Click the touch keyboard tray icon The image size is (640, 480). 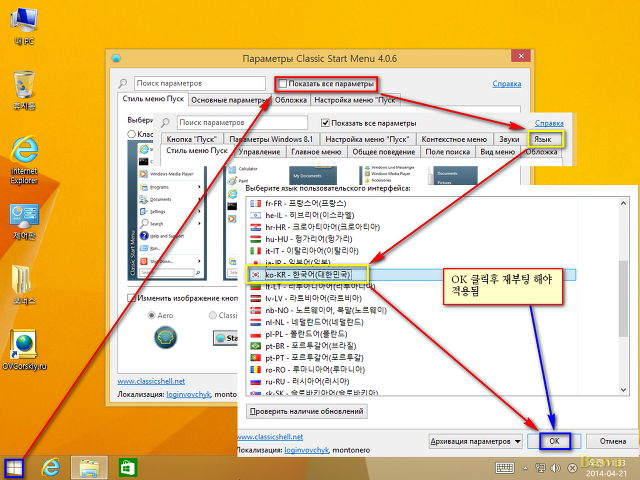click(x=504, y=468)
